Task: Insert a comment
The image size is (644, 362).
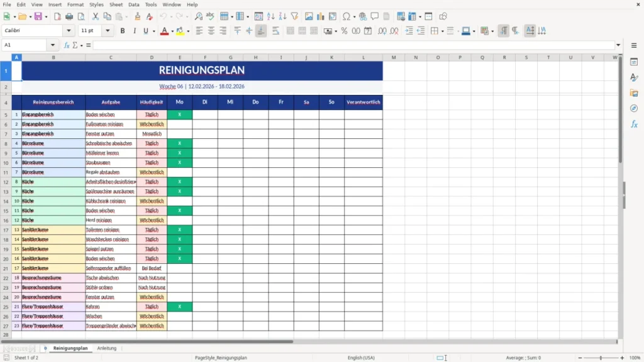Action: [x=375, y=16]
